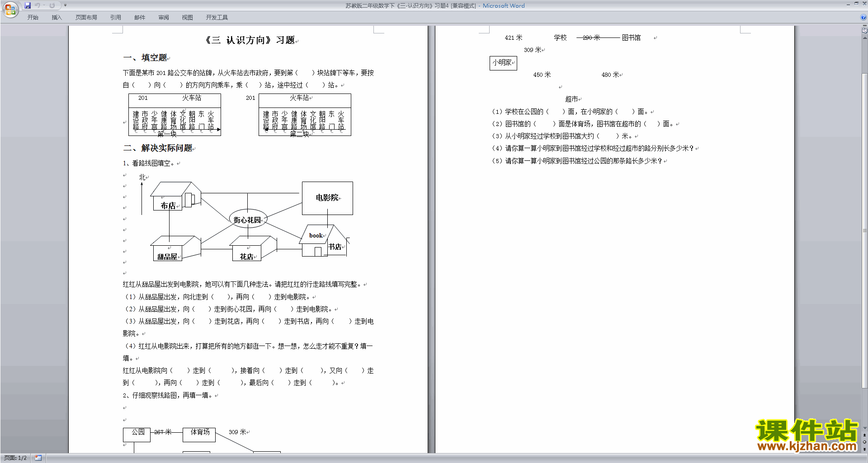This screenshot has height=463, width=868.
Task: Click the 第一块 bus stop sign caption
Action: click(167, 134)
